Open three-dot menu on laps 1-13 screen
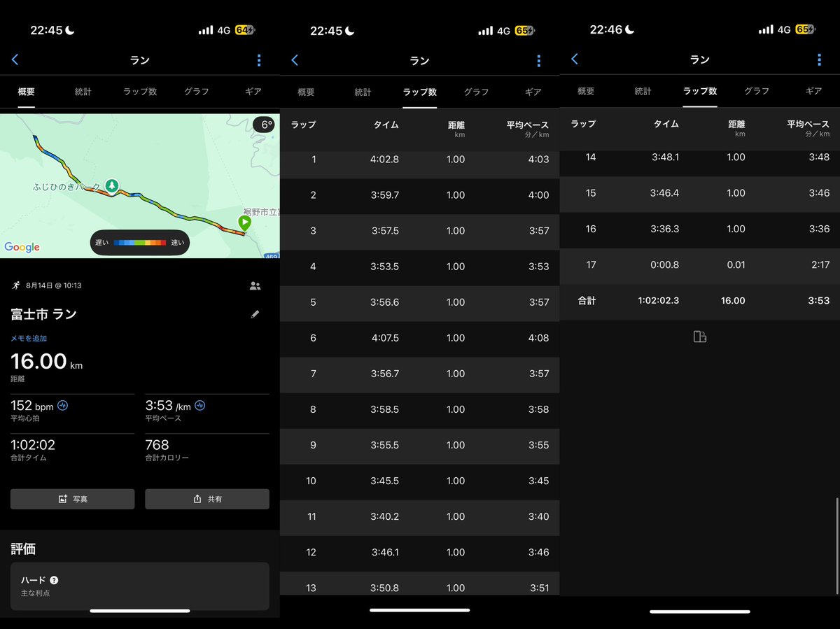 pyautogui.click(x=539, y=60)
